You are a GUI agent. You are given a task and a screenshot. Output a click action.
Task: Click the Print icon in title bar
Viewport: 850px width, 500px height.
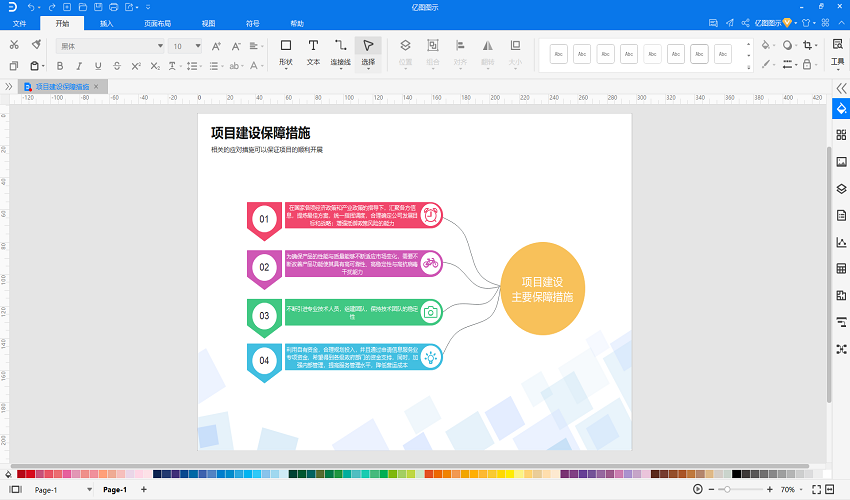[113, 7]
